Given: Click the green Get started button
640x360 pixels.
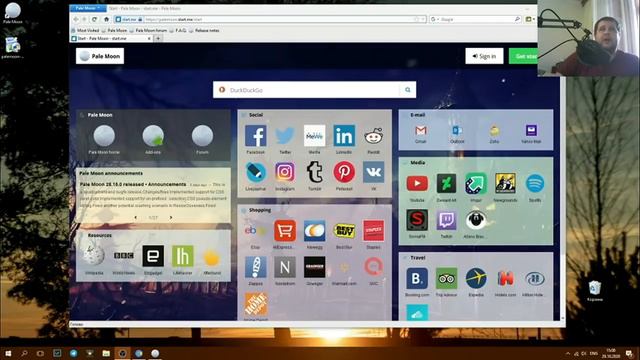Looking at the screenshot, I should (x=524, y=56).
